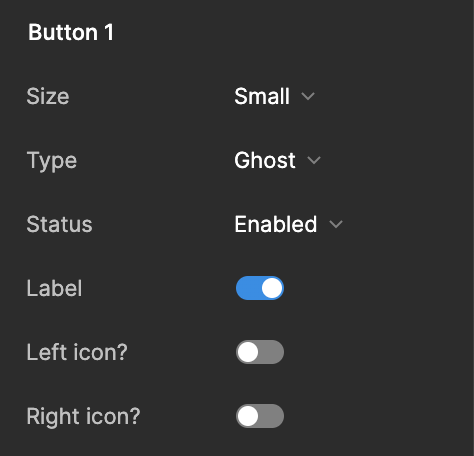
Task: Open the Size dropdown showing Small
Action: point(274,96)
